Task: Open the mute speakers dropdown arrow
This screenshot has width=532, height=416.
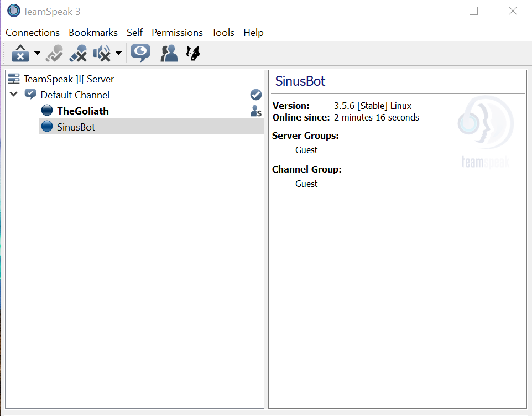Action: 118,53
